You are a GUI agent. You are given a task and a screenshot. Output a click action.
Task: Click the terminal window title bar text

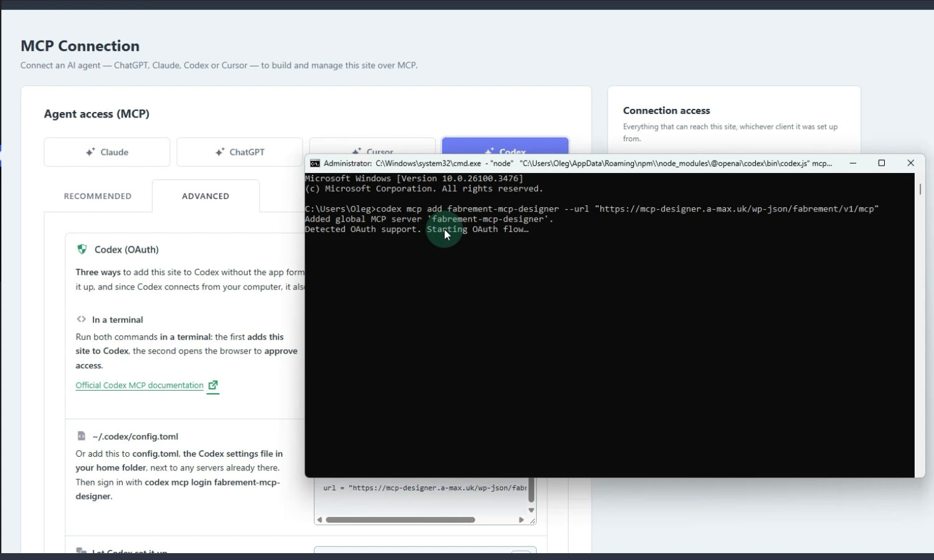pyautogui.click(x=578, y=163)
